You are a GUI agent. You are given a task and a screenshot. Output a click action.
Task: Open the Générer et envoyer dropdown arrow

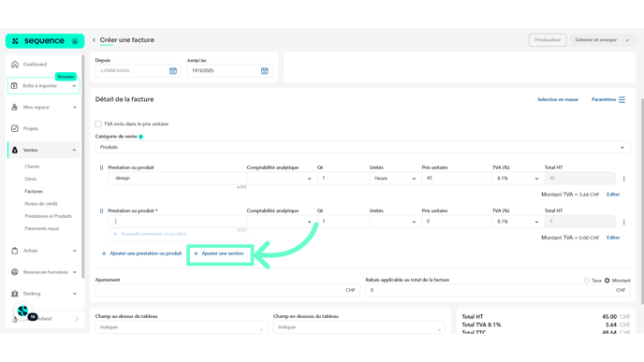coord(627,40)
